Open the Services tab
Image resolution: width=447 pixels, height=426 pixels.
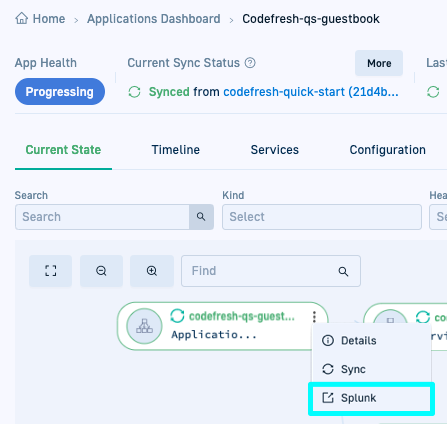point(275,150)
